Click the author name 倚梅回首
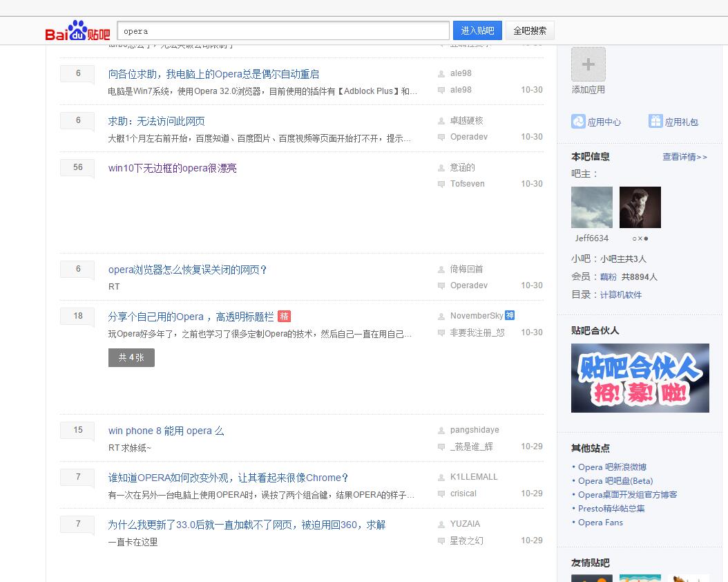Screen dimensions: 728x582 tap(467, 269)
